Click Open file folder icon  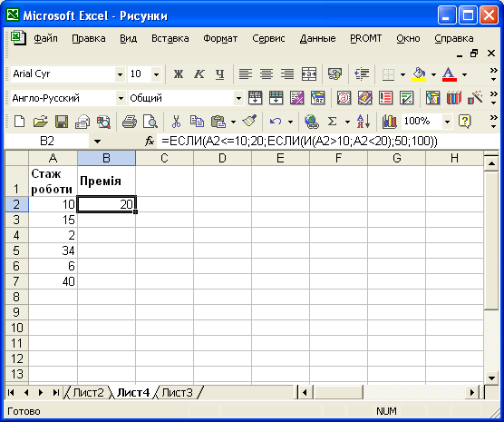pyautogui.click(x=41, y=122)
